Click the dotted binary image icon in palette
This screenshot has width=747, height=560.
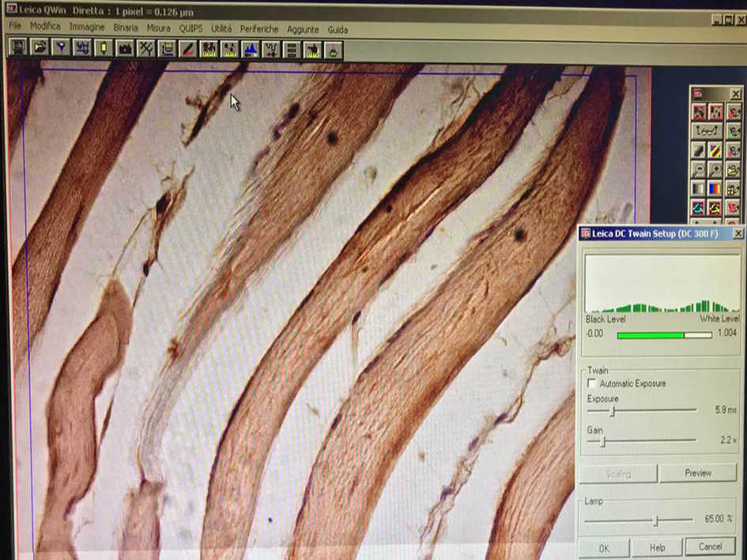click(715, 112)
